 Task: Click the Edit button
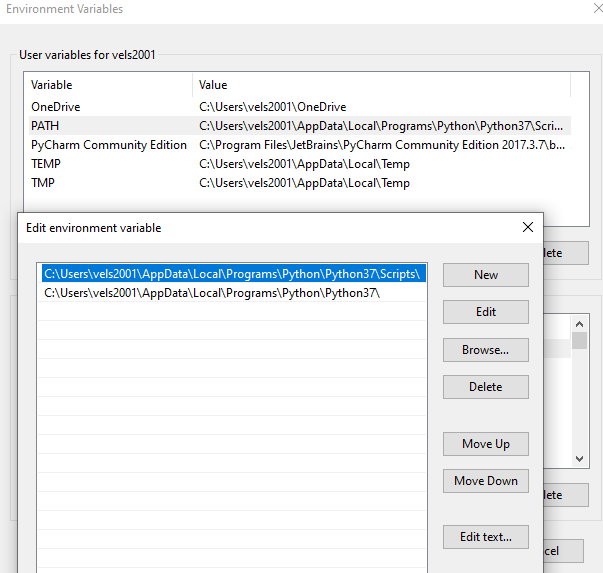(x=486, y=312)
